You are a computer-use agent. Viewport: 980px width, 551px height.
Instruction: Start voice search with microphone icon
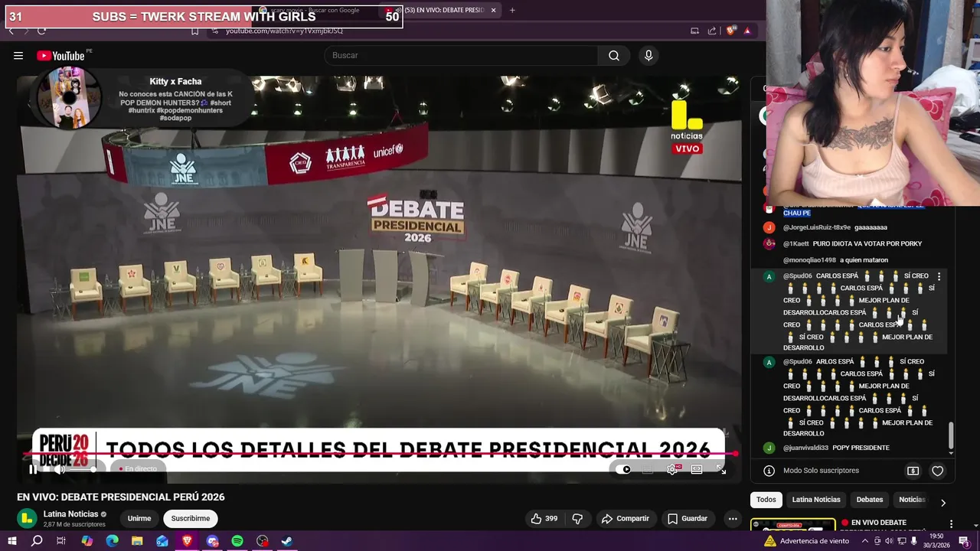(648, 55)
